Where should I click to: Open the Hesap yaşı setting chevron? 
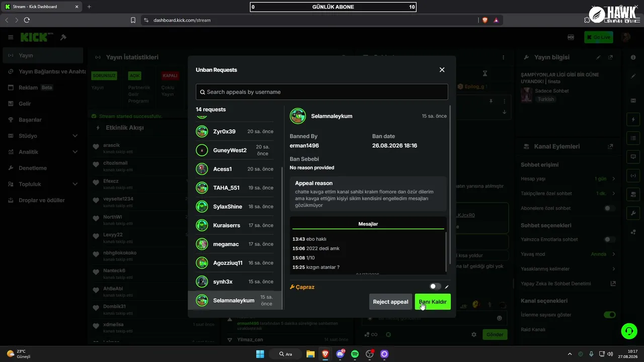[x=613, y=179]
